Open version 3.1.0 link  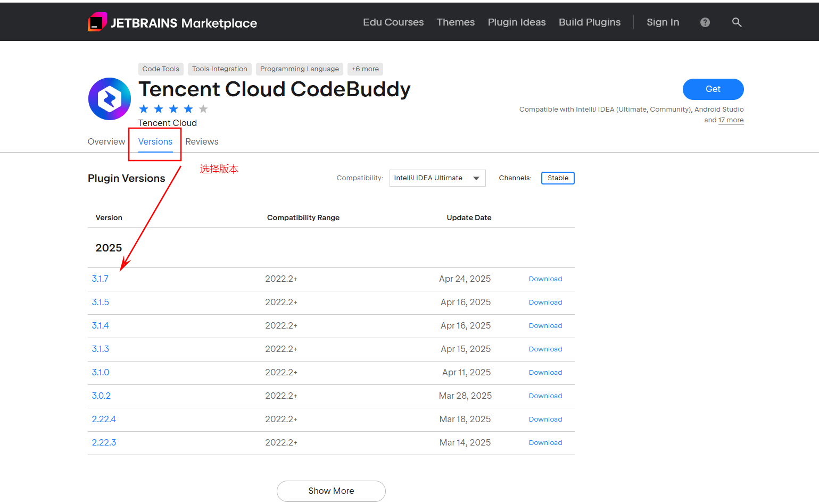(x=101, y=372)
